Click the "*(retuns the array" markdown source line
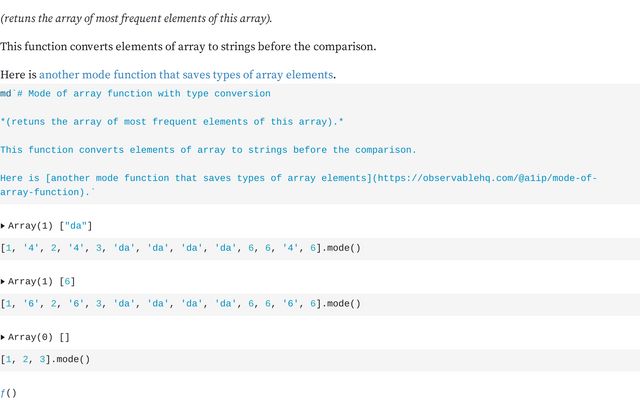Screen dimensions: 640x400 tap(172, 122)
